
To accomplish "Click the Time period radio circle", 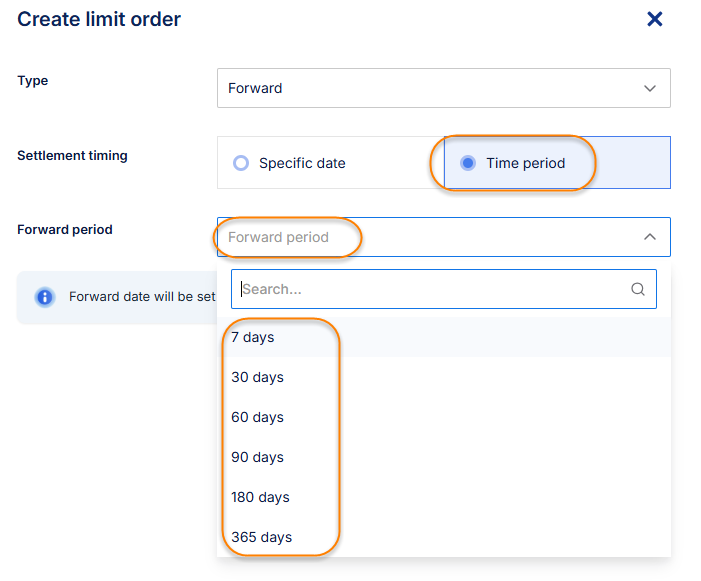I will [x=467, y=163].
